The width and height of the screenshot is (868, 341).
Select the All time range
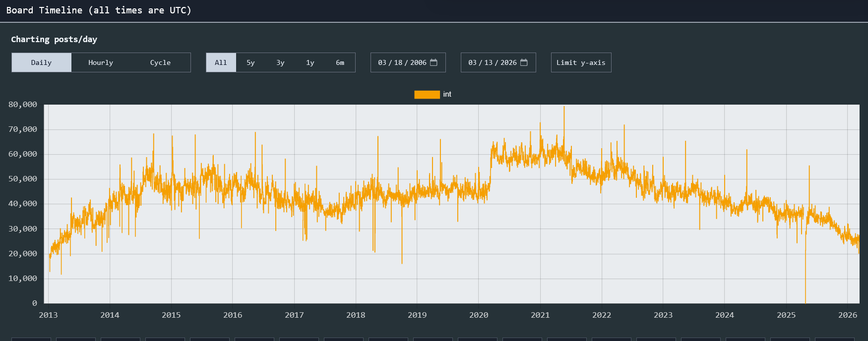(x=221, y=62)
